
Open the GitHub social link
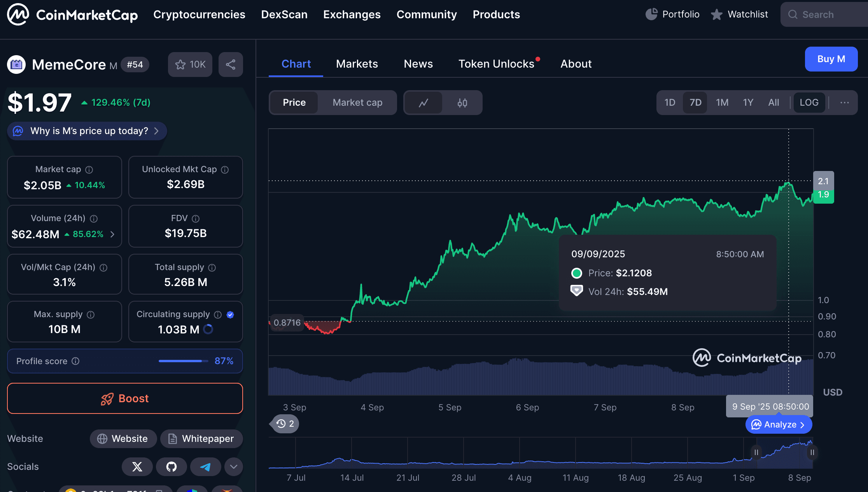[171, 466]
